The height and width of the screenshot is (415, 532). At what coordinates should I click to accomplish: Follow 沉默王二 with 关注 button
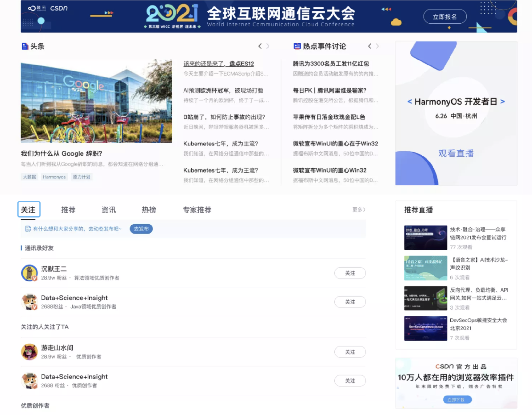click(350, 273)
